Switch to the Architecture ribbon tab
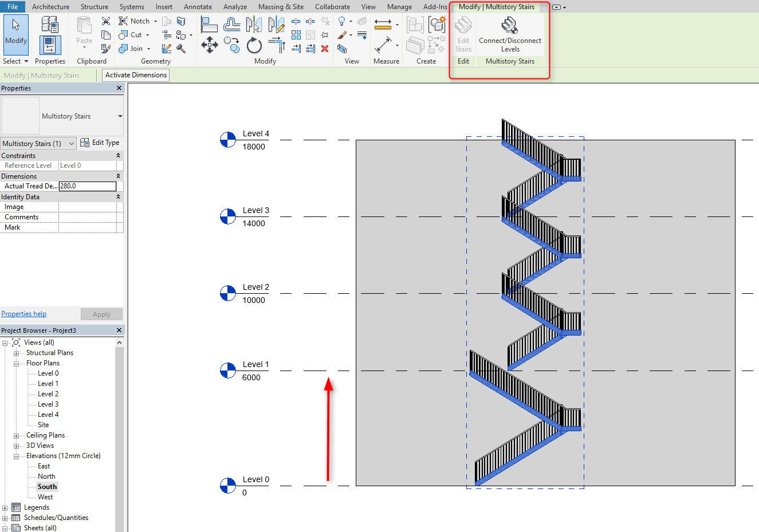Viewport: 759px width, 532px height. click(x=50, y=7)
